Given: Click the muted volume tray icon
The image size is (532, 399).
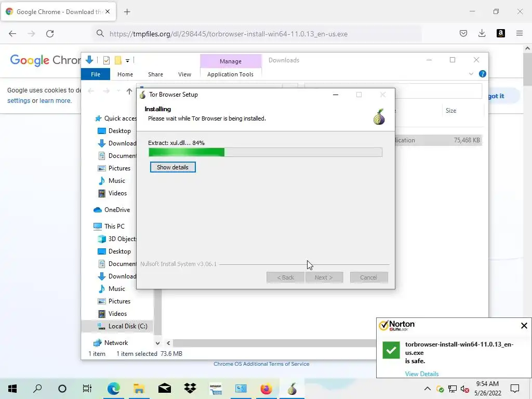Looking at the screenshot, I should coord(465,389).
